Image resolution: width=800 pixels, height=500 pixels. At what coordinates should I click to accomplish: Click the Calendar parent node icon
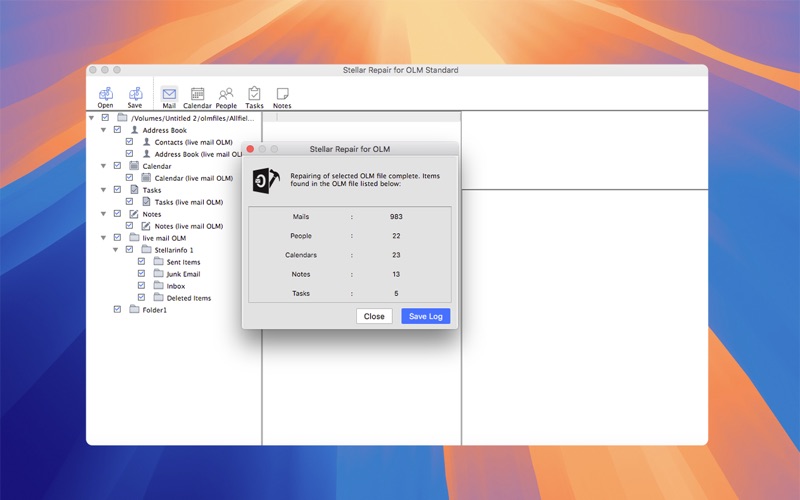(x=134, y=165)
